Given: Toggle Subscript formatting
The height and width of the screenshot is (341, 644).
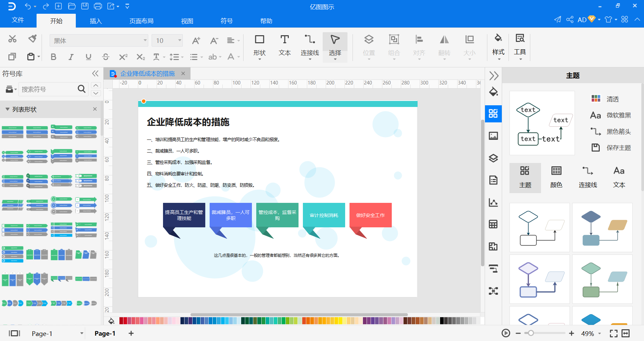Looking at the screenshot, I should [x=141, y=57].
